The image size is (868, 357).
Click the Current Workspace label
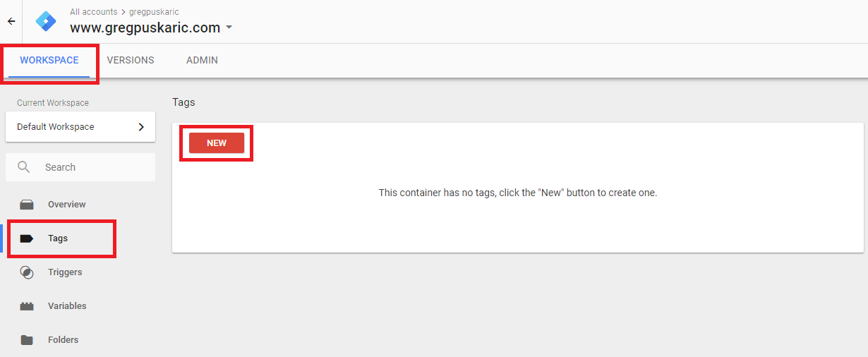pyautogui.click(x=53, y=103)
